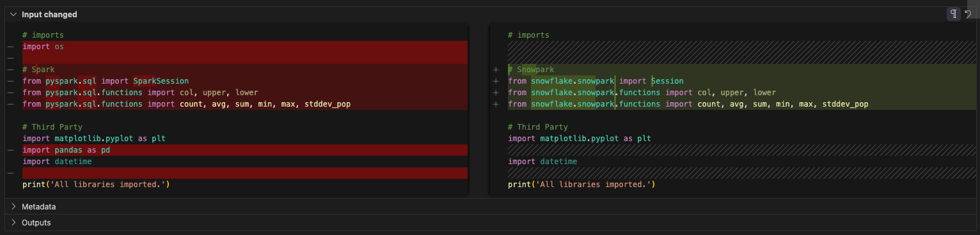This screenshot has height=235, width=980.
Task: Click the snowpark 'col, upper, lower' import line
Action: pyautogui.click(x=741, y=93)
